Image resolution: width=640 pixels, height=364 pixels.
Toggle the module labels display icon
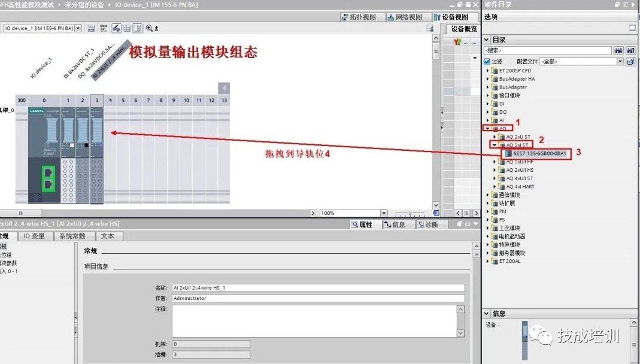click(116, 28)
